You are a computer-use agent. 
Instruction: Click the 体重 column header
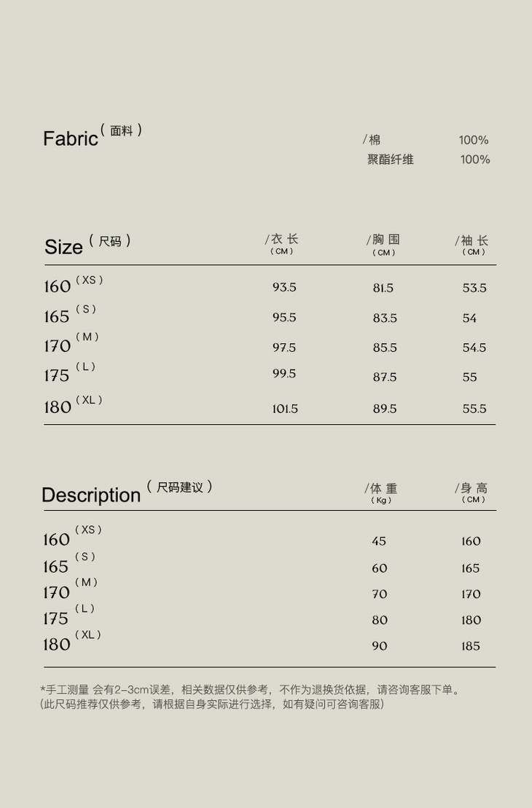[382, 489]
